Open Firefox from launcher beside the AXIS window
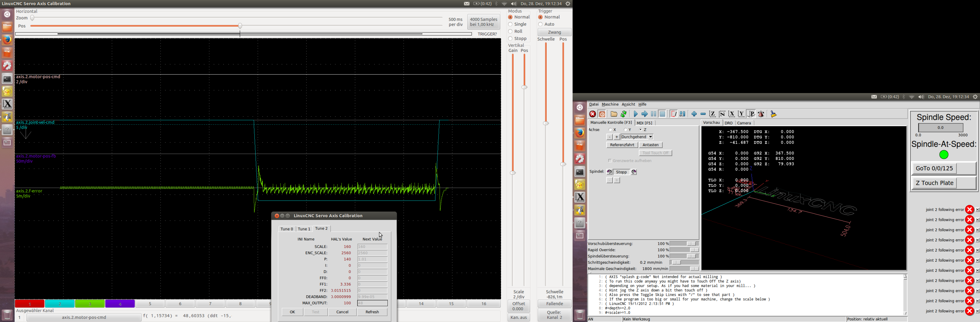 (580, 133)
